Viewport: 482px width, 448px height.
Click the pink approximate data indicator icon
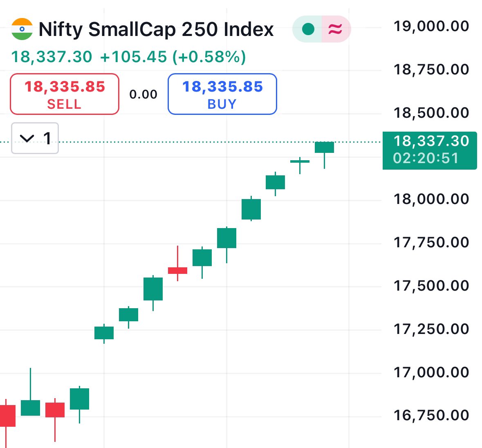(x=336, y=29)
